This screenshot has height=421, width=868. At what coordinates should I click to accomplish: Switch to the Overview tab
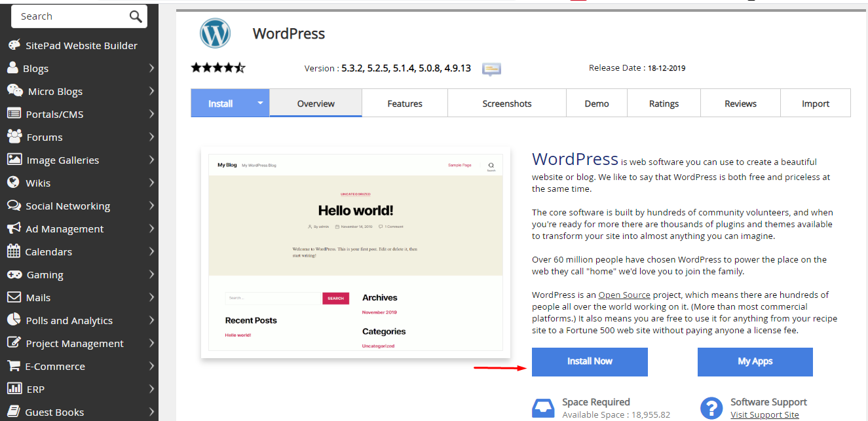(x=316, y=103)
